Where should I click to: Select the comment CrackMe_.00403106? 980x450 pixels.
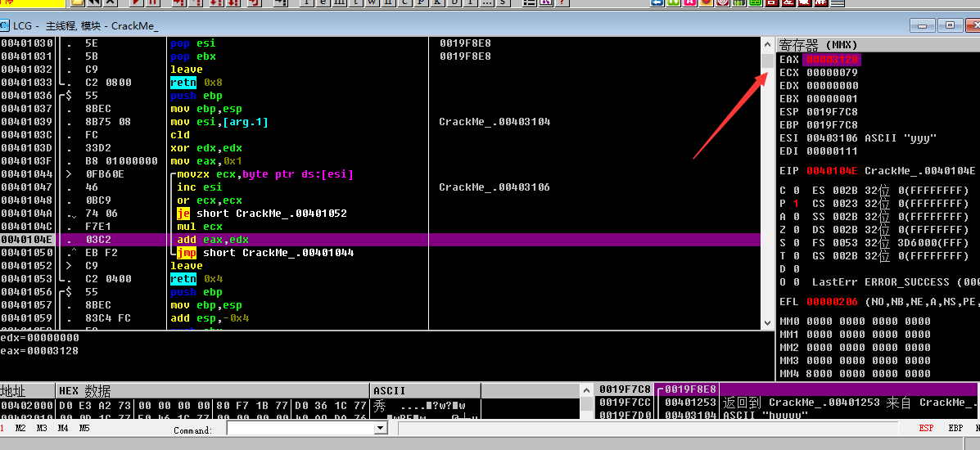click(495, 187)
